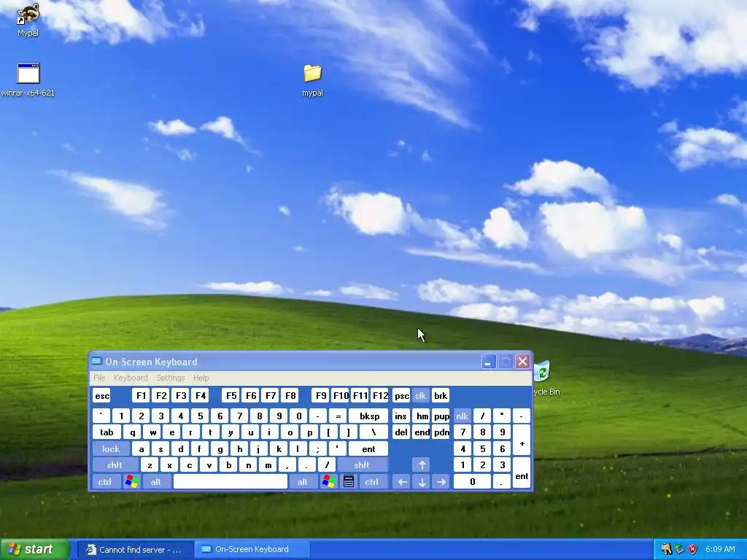Open the Keyboard menu

tap(131, 378)
